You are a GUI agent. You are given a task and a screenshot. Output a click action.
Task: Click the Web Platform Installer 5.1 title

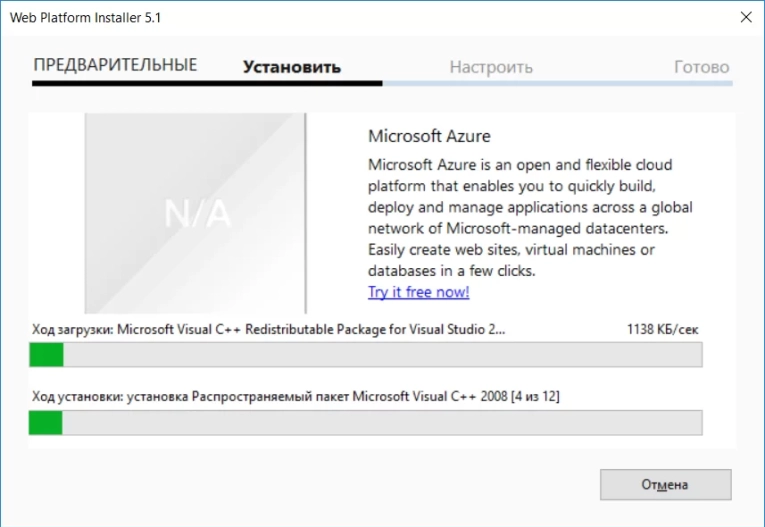tap(85, 18)
